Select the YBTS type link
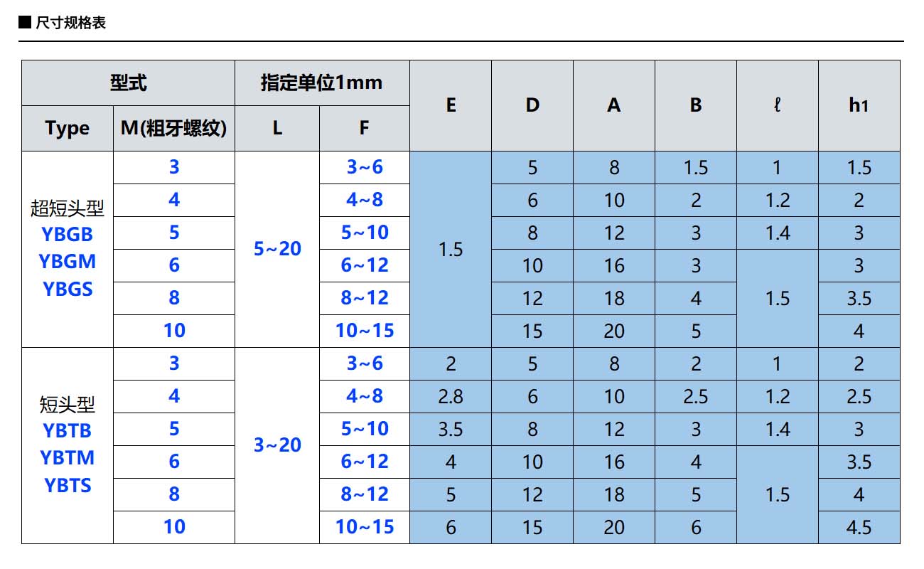The image size is (924, 569). coord(68,485)
